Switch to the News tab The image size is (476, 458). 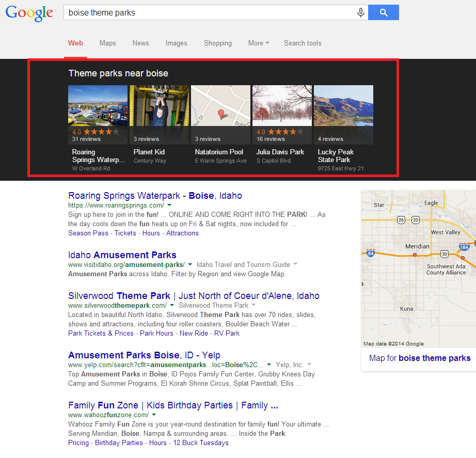(141, 43)
